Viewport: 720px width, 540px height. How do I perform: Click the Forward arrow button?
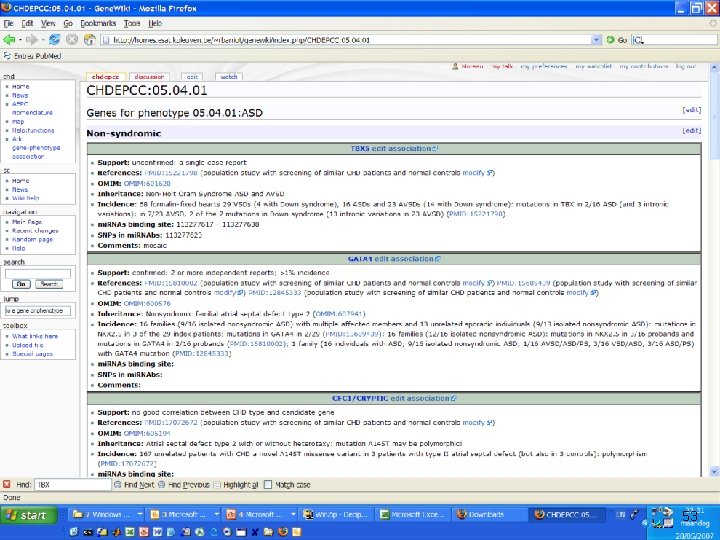(31, 40)
